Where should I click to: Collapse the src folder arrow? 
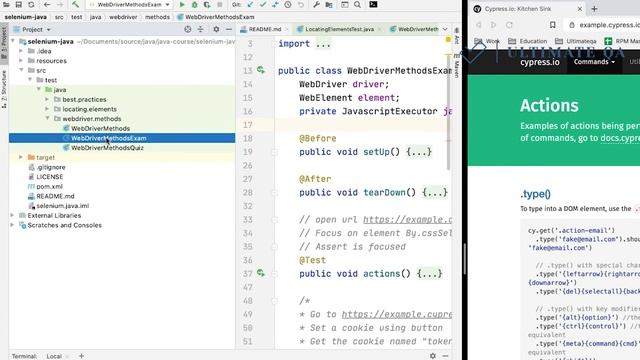point(21,70)
